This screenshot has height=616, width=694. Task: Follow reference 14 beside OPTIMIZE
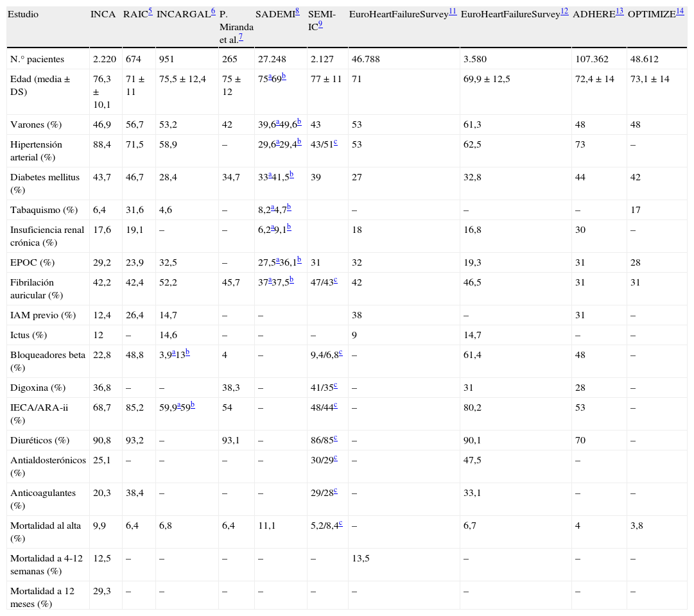point(681,12)
